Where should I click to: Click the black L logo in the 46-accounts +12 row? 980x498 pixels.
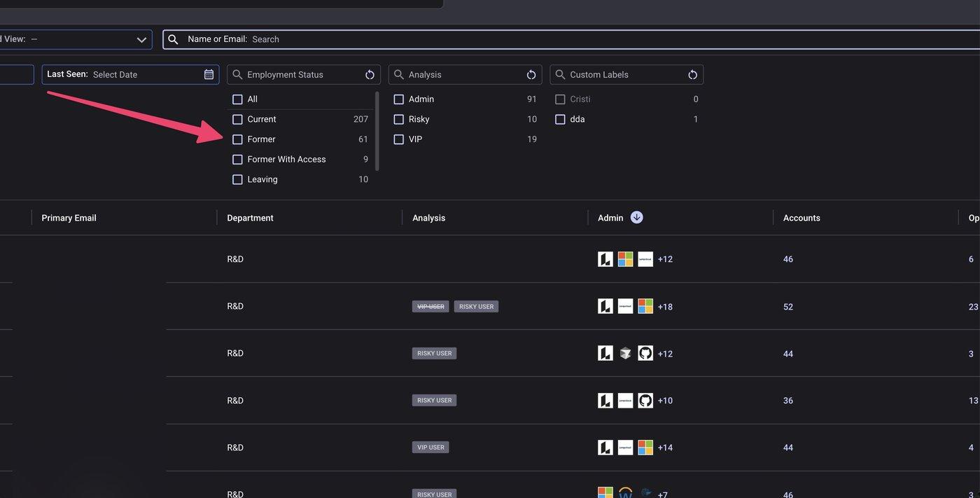pos(605,259)
